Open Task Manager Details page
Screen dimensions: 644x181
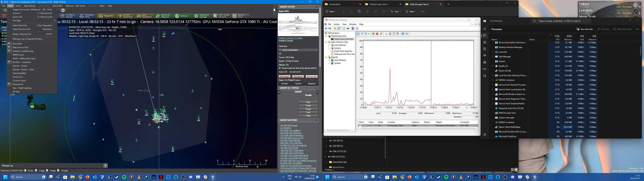(485, 69)
